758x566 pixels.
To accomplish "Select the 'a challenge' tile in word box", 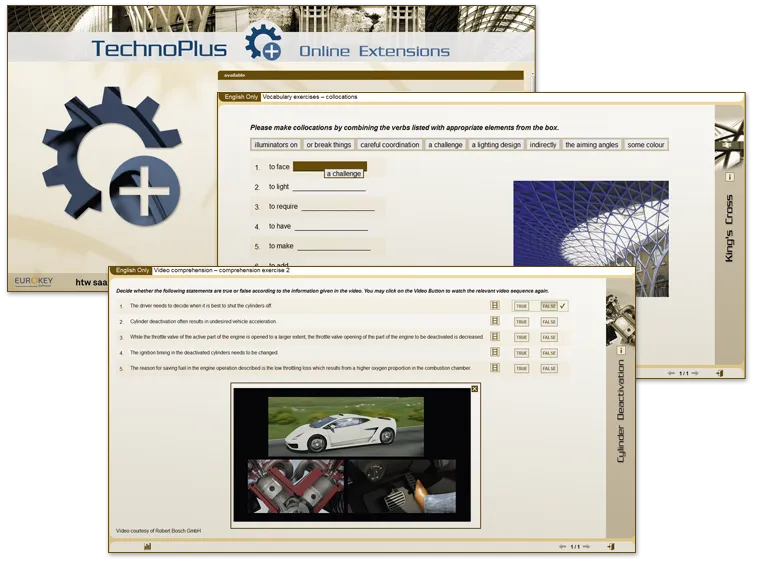I will tap(445, 145).
